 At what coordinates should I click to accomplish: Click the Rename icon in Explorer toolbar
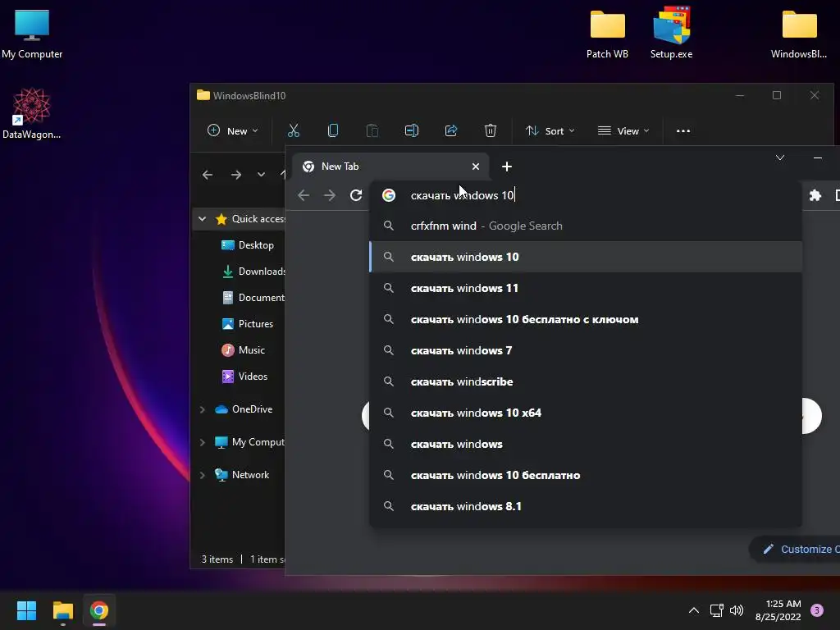[x=412, y=130]
